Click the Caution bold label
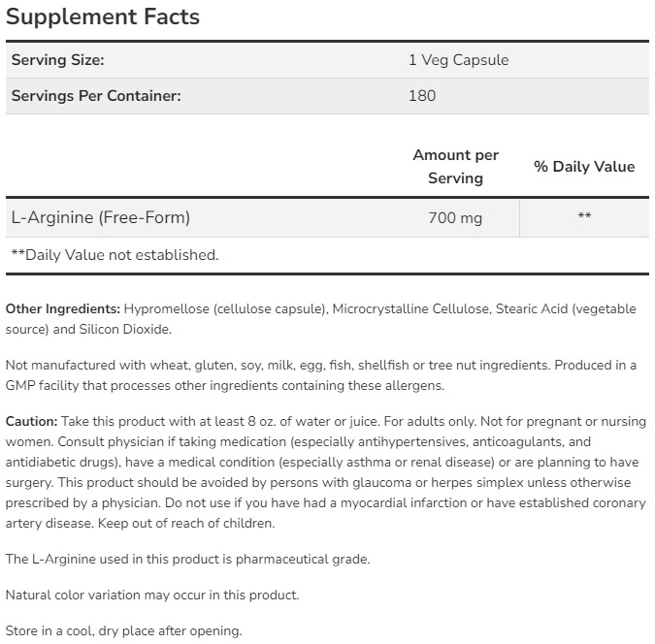 pos(31,421)
